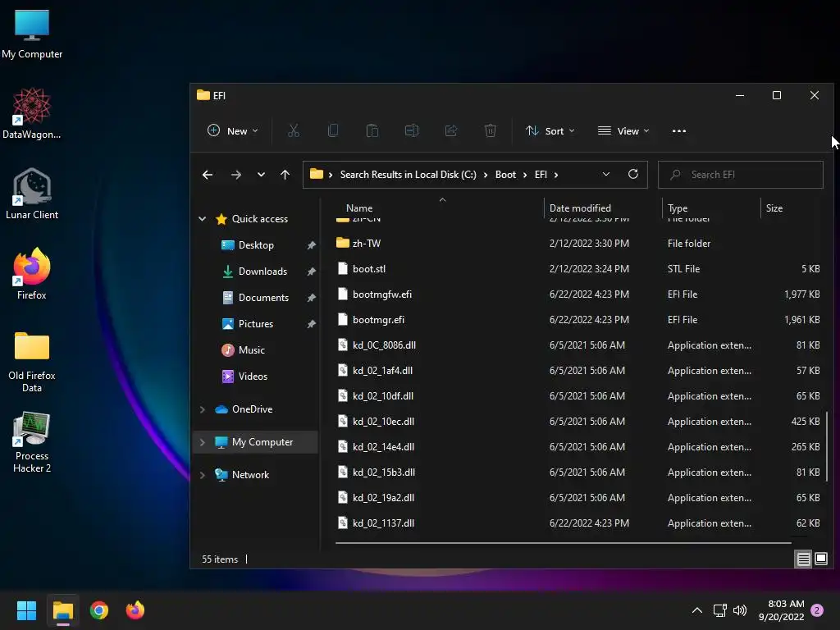Select Documents in Quick access
The width and height of the screenshot is (840, 630).
263,297
